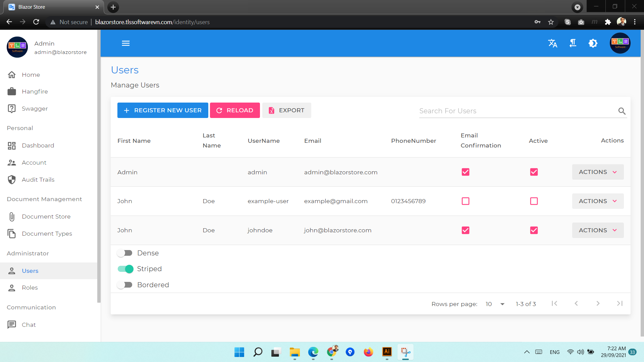Screen dimensions: 644x362
Task: Go to next page arrow
Action: [598, 303]
